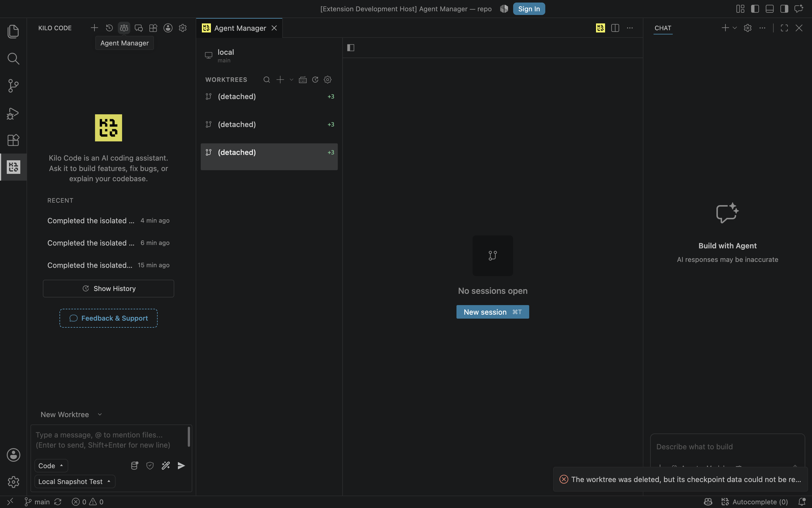The width and height of the screenshot is (812, 508).
Task: Click the message box scrollbar
Action: pyautogui.click(x=189, y=437)
